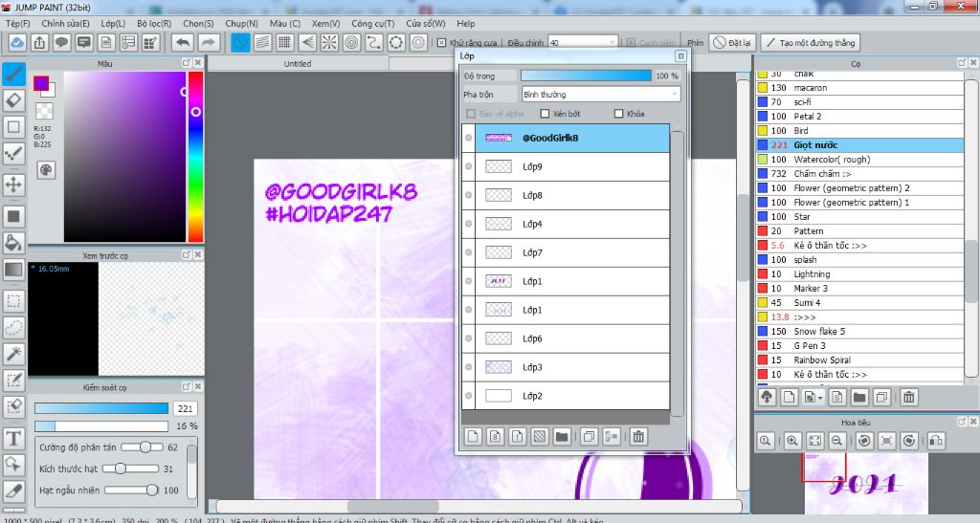Adjust Cường độ phân tán slider

(142, 447)
